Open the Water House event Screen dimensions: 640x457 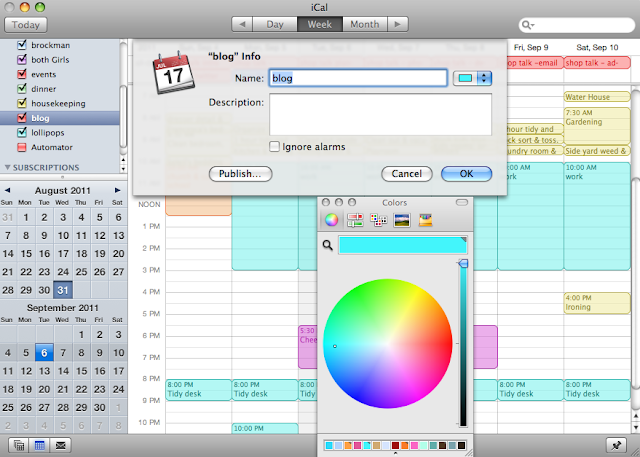coord(597,97)
